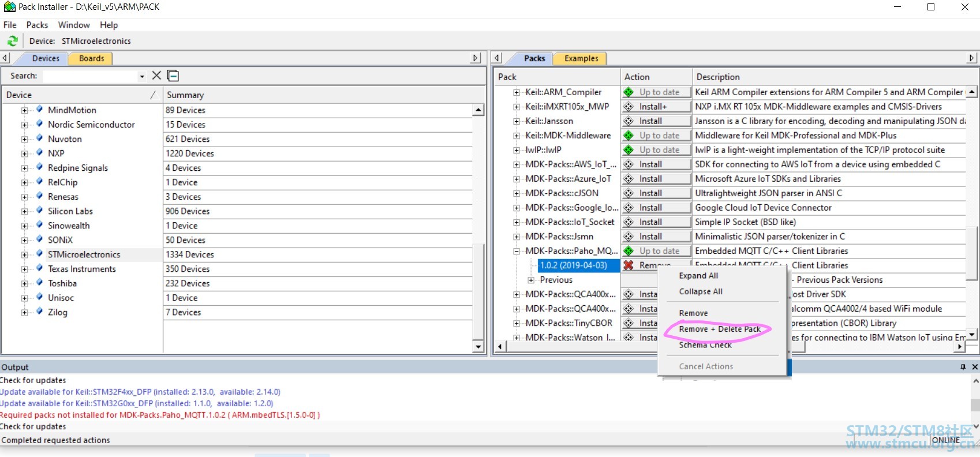Expand the STMicroelectronics node

point(25,254)
